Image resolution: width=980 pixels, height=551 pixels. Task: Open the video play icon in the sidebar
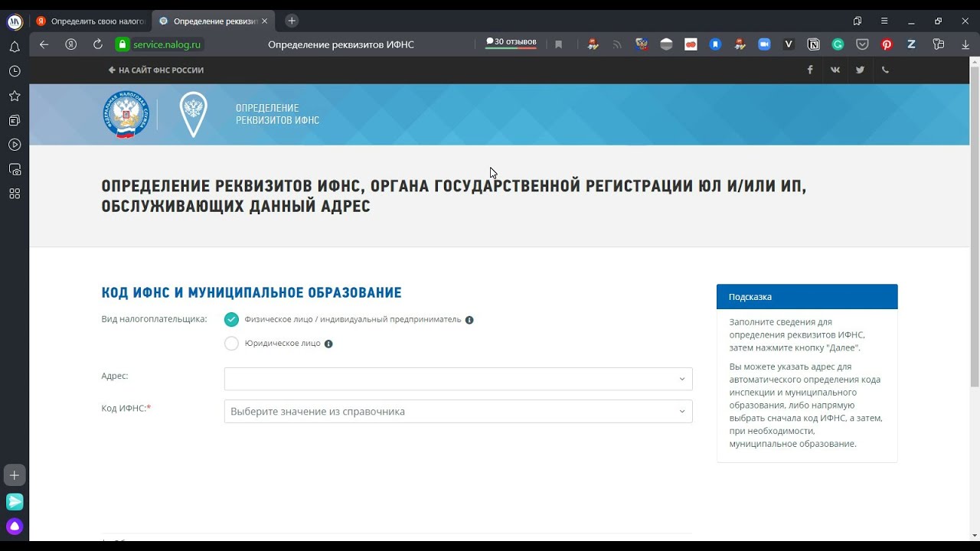[15, 145]
